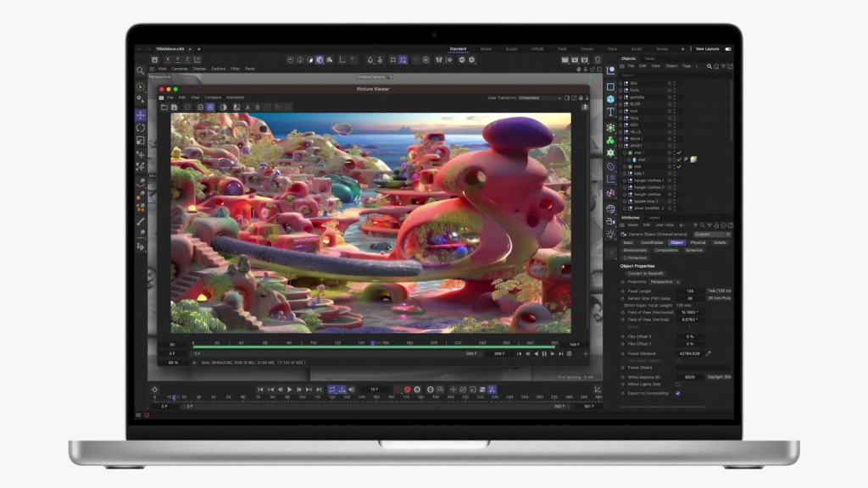Click the Focus Distance eyedropper picker
Image resolution: width=868 pixels, height=488 pixels.
(x=709, y=353)
